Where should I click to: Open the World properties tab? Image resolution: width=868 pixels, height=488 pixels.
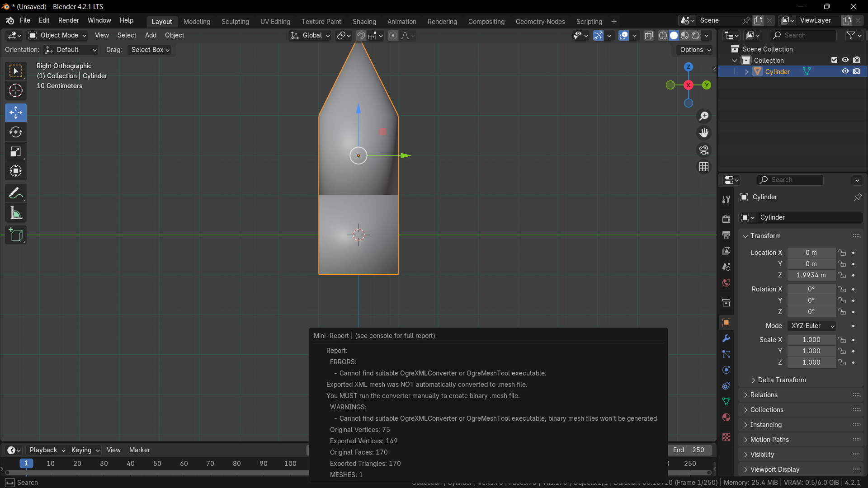coord(726,282)
